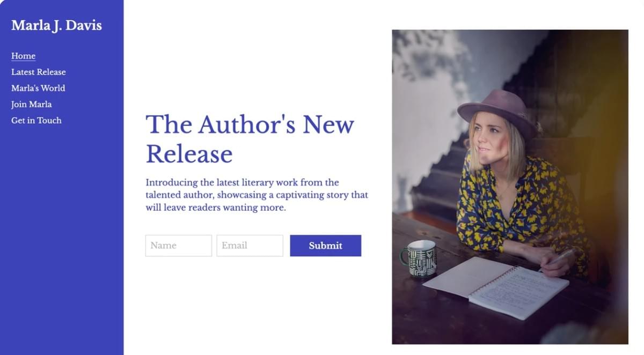Open the Join Marla link
The image size is (644, 355).
tap(32, 104)
